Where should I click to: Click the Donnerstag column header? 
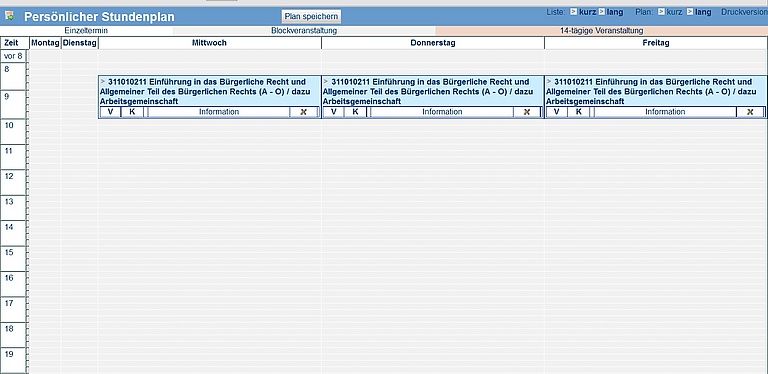[433, 43]
